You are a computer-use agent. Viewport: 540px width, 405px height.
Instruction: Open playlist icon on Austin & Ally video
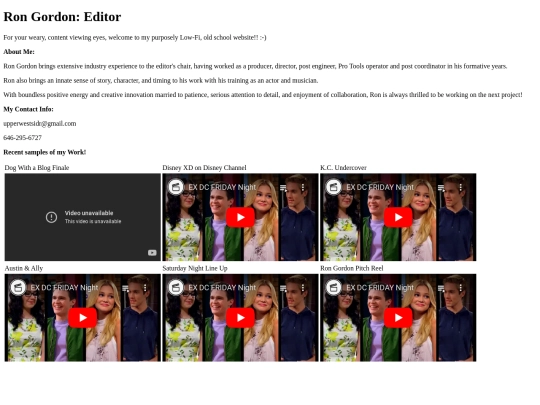pos(126,288)
